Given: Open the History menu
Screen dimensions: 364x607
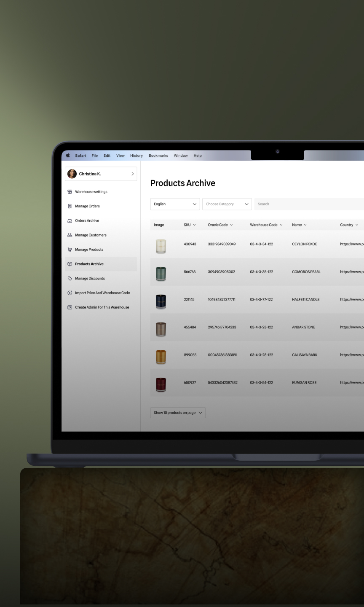Looking at the screenshot, I should coord(136,156).
